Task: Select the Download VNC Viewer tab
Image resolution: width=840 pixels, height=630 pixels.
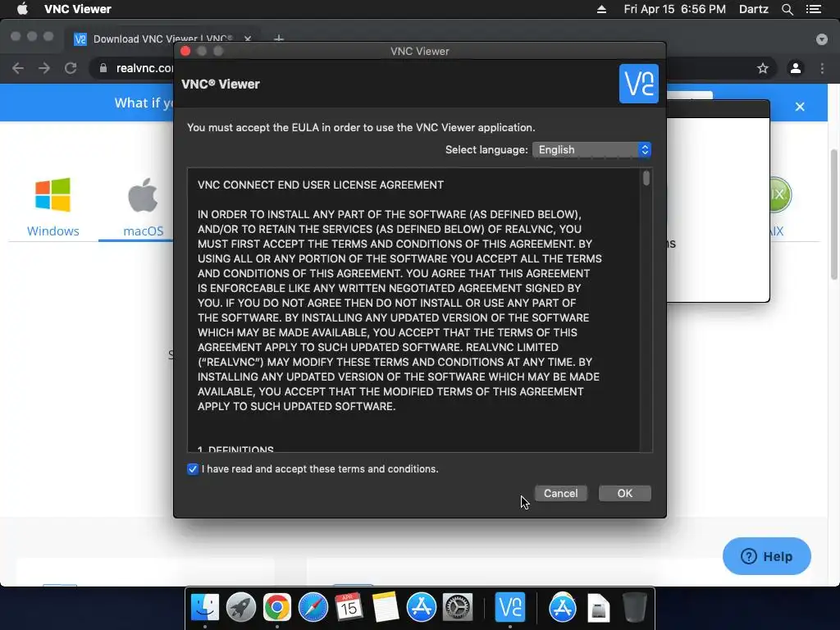Action: [163, 39]
